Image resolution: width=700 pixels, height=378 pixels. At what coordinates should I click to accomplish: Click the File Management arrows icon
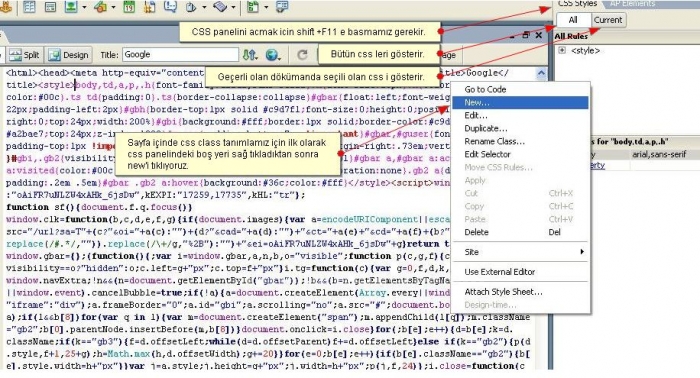(x=250, y=55)
